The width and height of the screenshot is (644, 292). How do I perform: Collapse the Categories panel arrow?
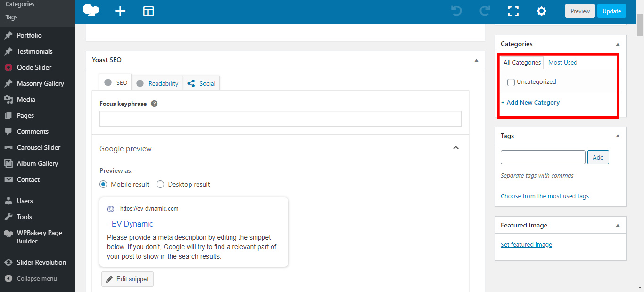[x=618, y=44]
